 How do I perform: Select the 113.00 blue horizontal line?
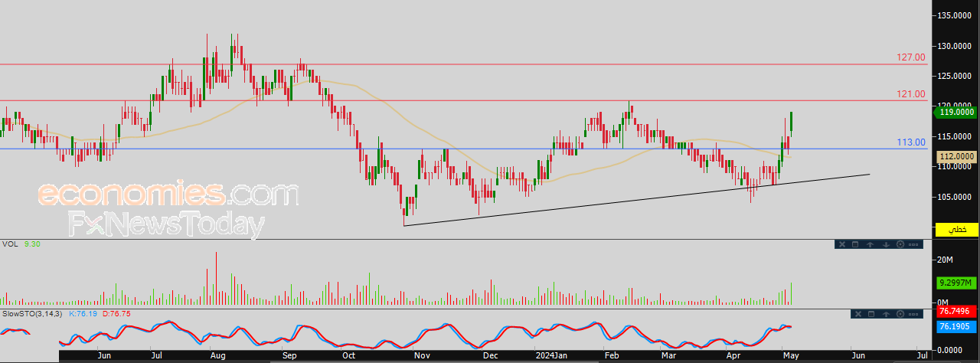click(x=463, y=149)
